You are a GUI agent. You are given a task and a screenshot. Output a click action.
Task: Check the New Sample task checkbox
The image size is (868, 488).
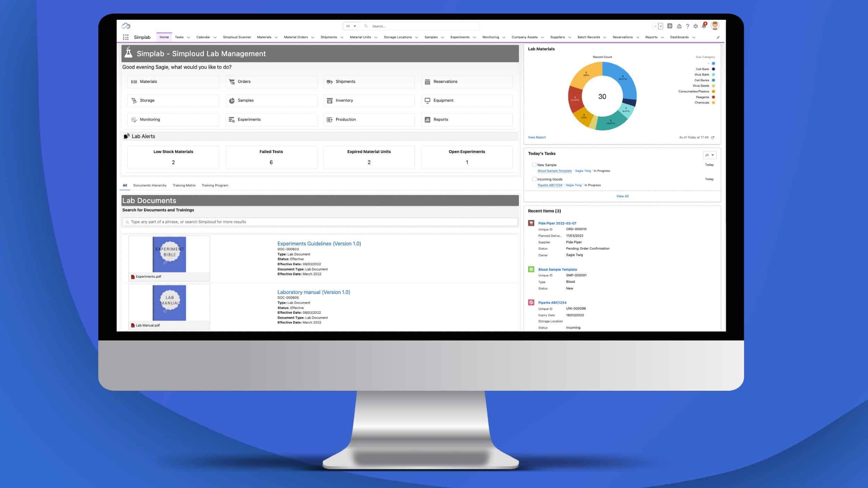534,165
